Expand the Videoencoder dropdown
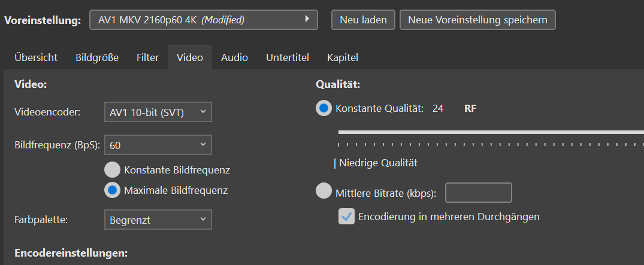The image size is (644, 265). pyautogui.click(x=158, y=111)
